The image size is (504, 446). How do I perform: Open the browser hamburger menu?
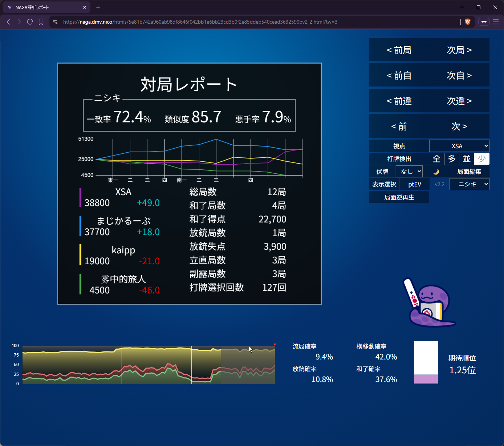(496, 22)
